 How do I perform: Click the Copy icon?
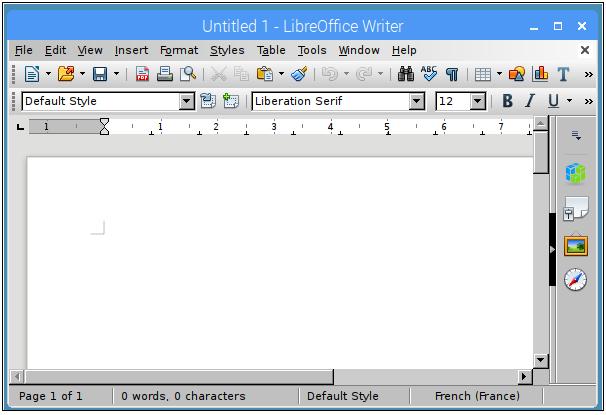[x=242, y=73]
